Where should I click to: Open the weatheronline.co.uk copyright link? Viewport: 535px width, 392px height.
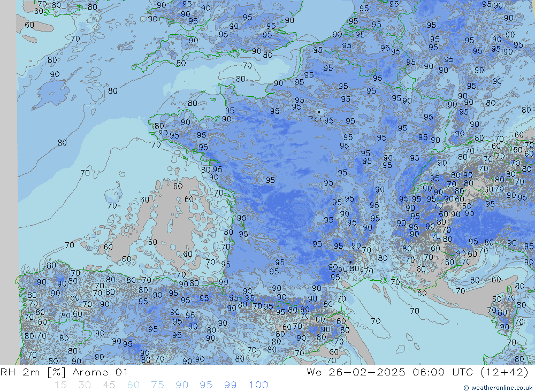pyautogui.click(x=498, y=388)
